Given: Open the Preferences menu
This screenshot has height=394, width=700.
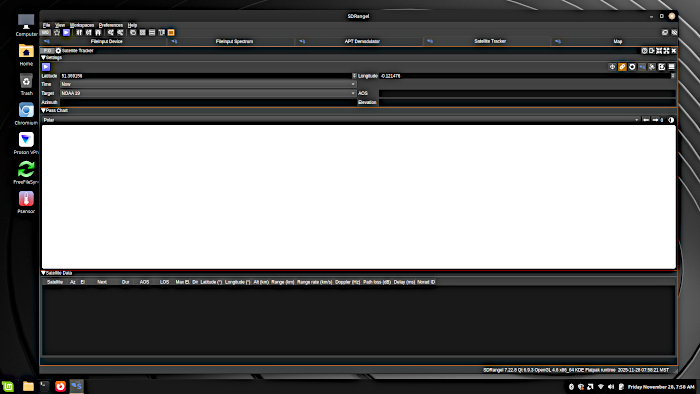Looking at the screenshot, I should tap(111, 25).
